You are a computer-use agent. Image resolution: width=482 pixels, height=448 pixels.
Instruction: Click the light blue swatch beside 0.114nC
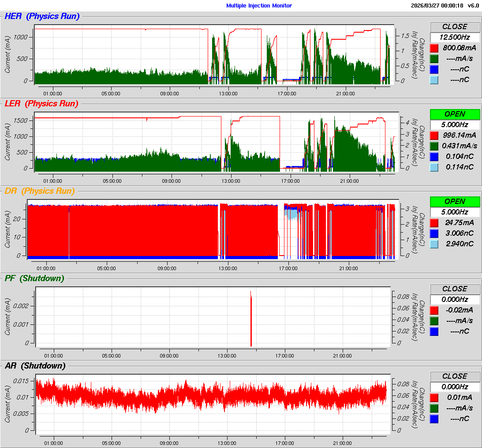(x=434, y=167)
